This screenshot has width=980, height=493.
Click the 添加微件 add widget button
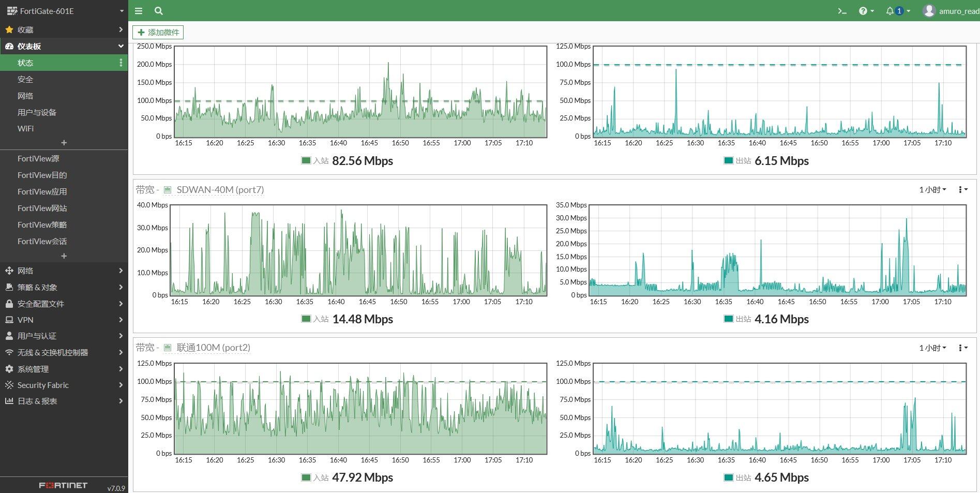tap(158, 32)
